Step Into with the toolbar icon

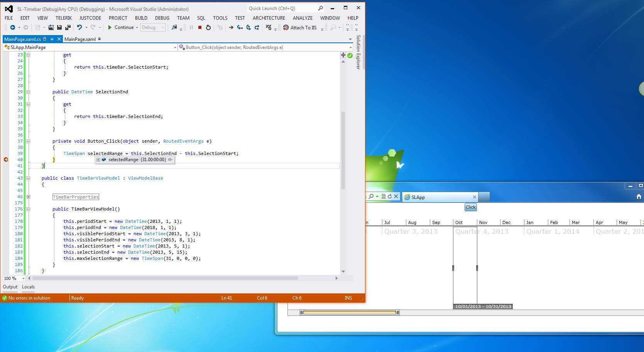[x=240, y=27]
